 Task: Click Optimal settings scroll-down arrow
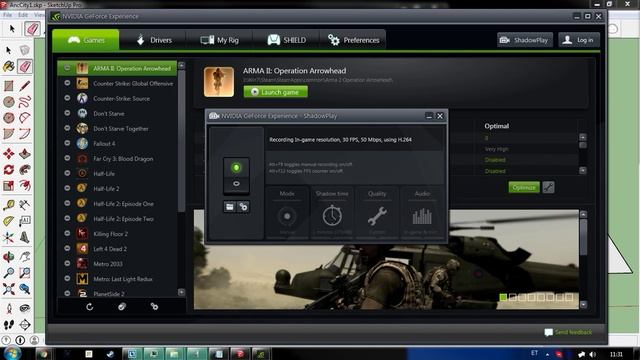point(583,171)
